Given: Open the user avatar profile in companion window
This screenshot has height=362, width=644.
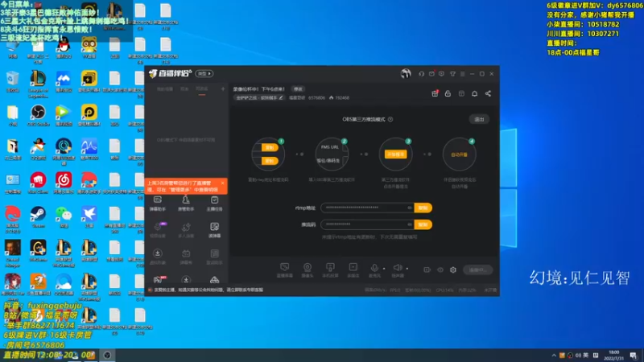Looking at the screenshot, I should click(x=406, y=73).
